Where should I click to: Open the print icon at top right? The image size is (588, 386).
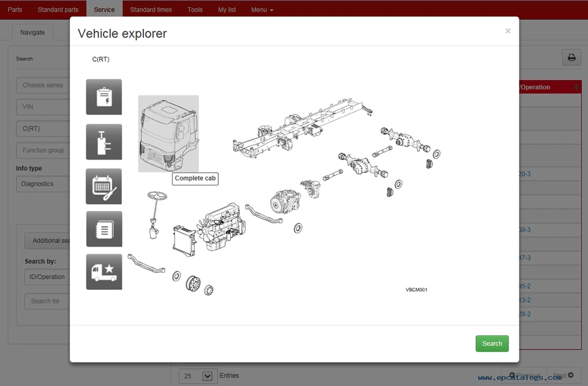pyautogui.click(x=571, y=57)
